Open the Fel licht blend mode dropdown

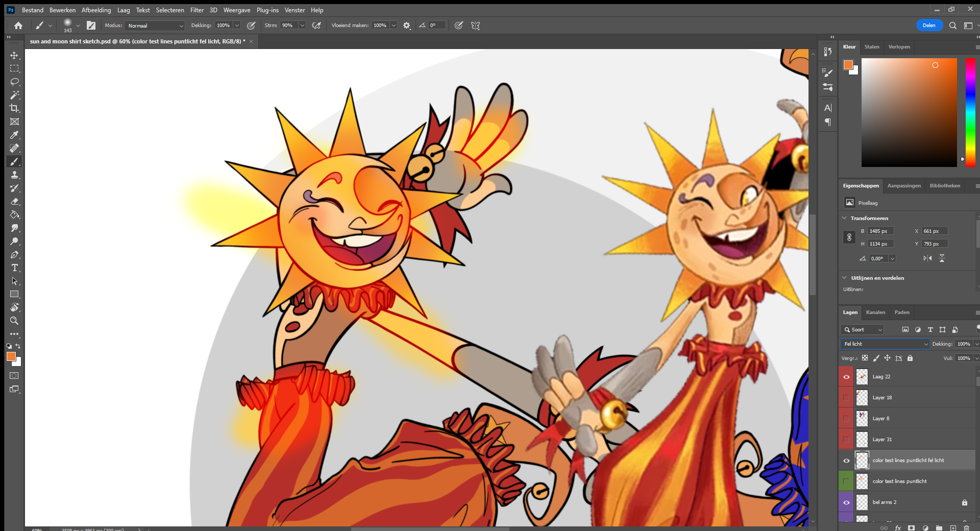pos(885,344)
